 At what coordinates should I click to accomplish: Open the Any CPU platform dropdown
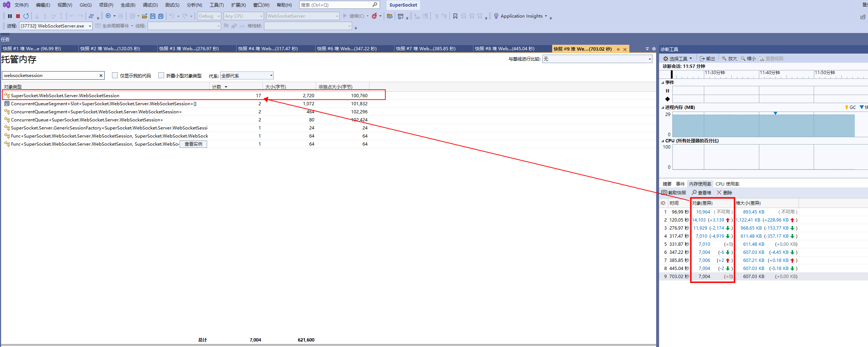244,16
